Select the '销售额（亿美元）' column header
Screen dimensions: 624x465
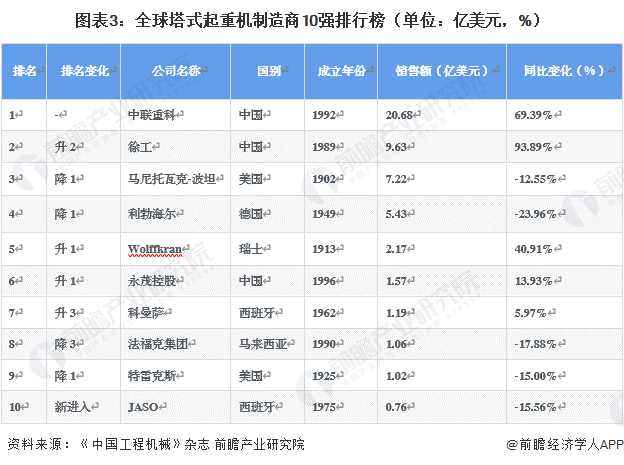(x=443, y=71)
